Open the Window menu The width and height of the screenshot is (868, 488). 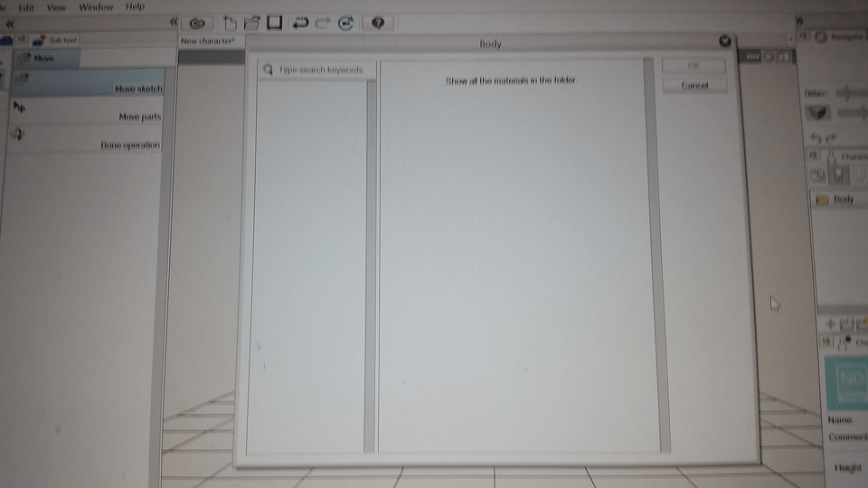point(96,7)
